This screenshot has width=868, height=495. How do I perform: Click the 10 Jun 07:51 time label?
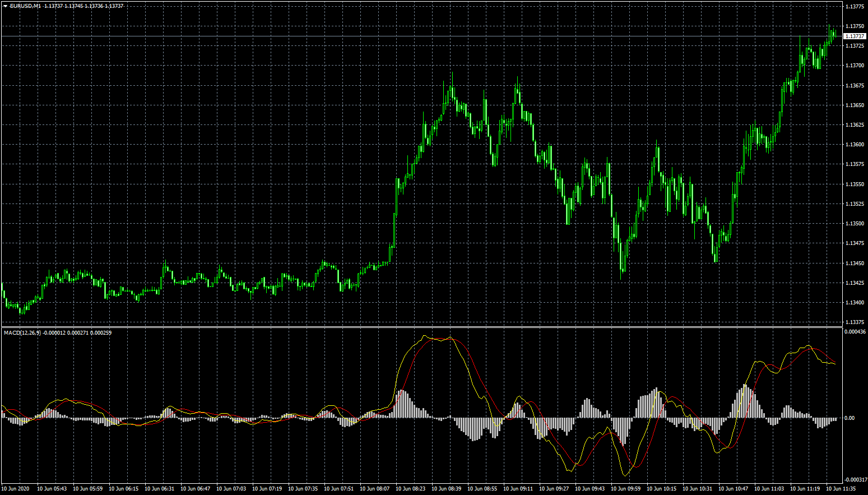[339, 489]
